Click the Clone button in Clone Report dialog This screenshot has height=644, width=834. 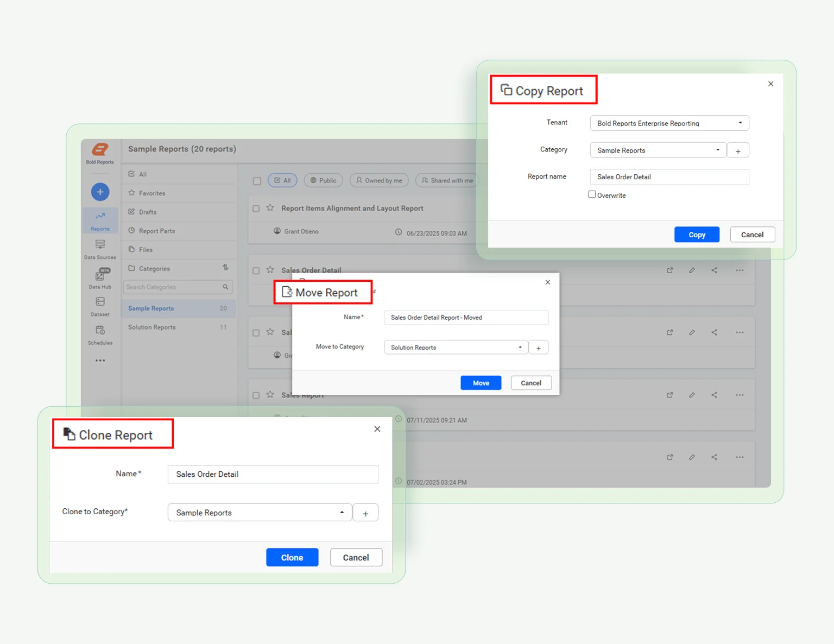click(292, 557)
